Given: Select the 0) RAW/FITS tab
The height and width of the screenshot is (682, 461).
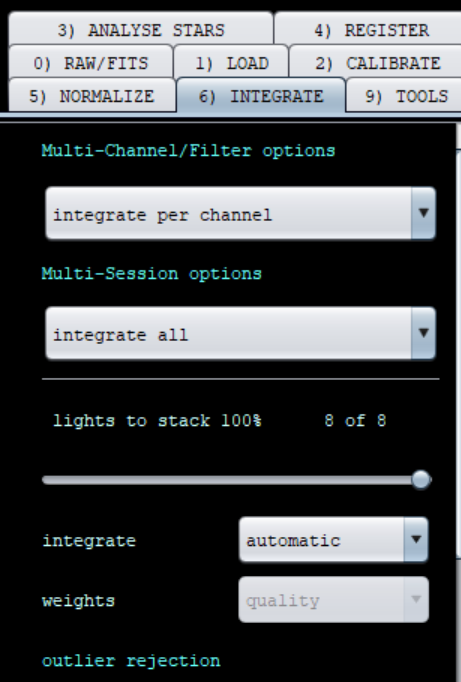Looking at the screenshot, I should click(x=90, y=62).
